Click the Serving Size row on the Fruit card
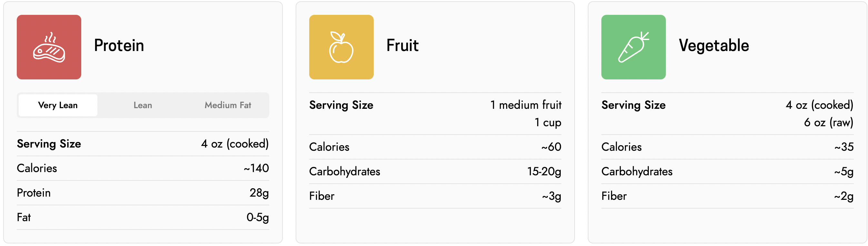Screen dimensions: 868x246 435,113
